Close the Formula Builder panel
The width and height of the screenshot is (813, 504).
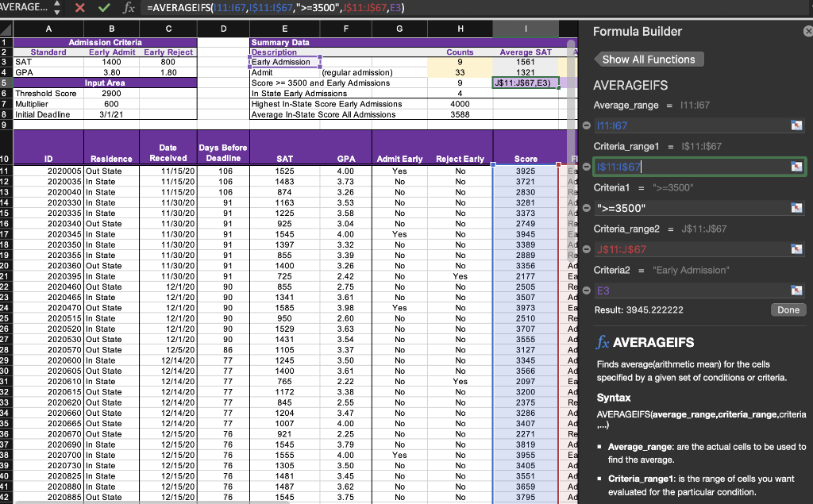click(808, 31)
